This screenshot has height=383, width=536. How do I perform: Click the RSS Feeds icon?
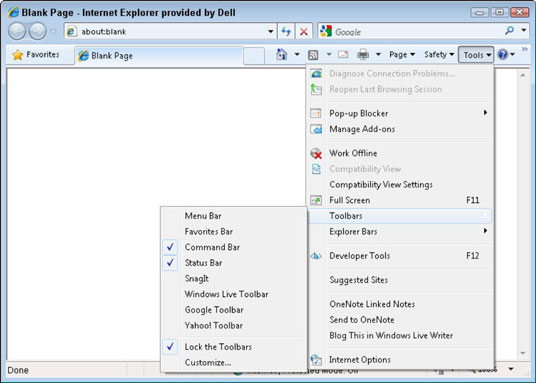(x=313, y=55)
